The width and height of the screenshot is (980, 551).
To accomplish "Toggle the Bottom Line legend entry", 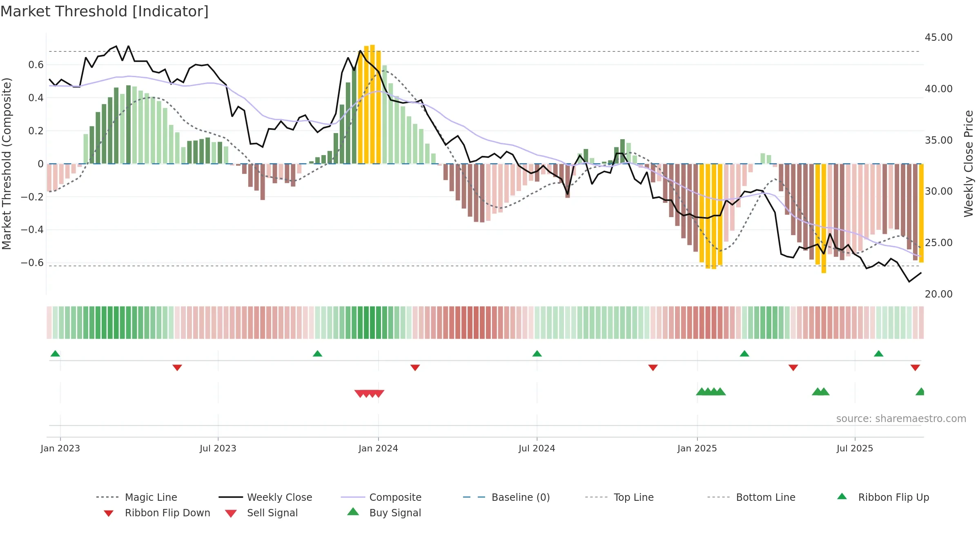I will point(751,497).
